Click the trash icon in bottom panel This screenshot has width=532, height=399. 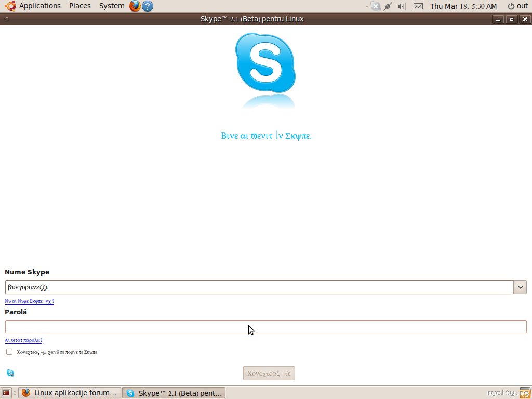pyautogui.click(x=525, y=393)
